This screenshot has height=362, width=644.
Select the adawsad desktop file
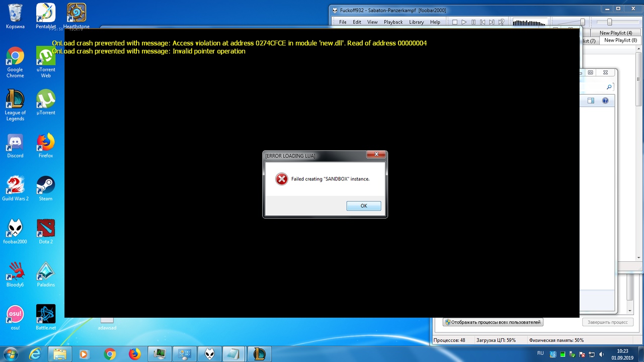(107, 324)
